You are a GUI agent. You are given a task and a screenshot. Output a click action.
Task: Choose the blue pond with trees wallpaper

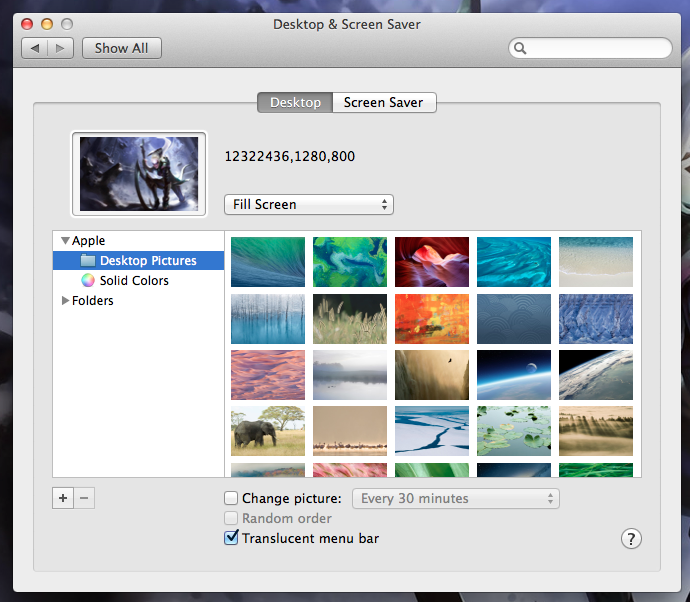tap(268, 319)
